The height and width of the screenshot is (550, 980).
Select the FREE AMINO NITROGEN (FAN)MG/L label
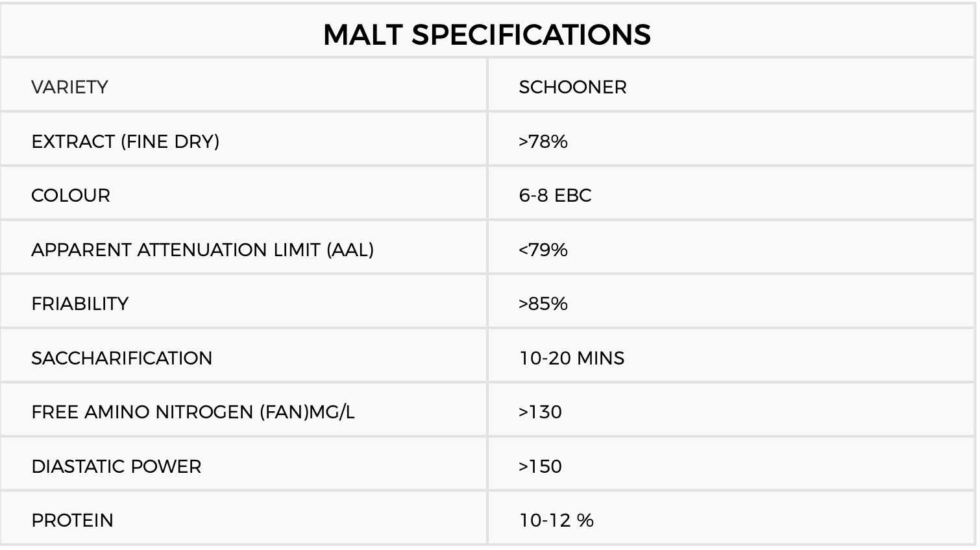pos(193,412)
